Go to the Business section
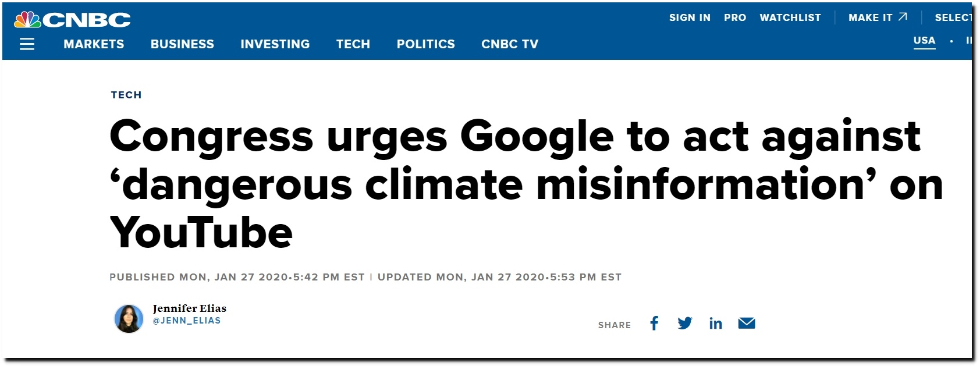This screenshot has height=366, width=980. pos(182,44)
